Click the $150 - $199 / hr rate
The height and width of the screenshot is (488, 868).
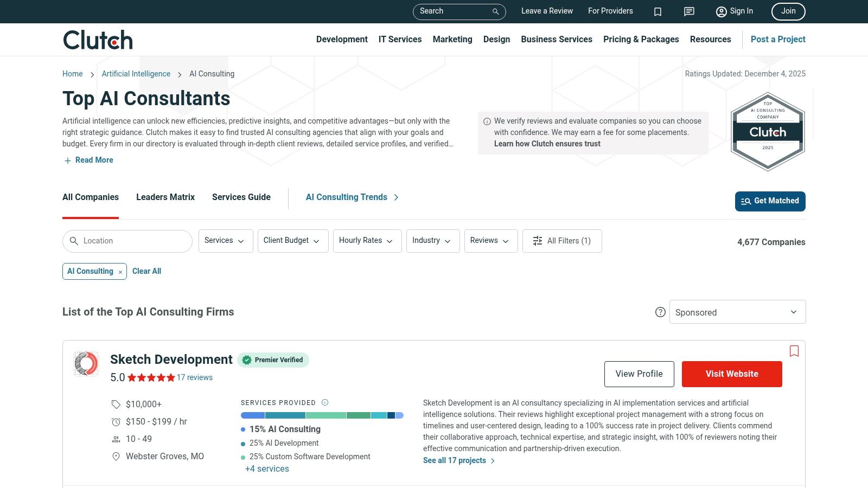tap(156, 421)
